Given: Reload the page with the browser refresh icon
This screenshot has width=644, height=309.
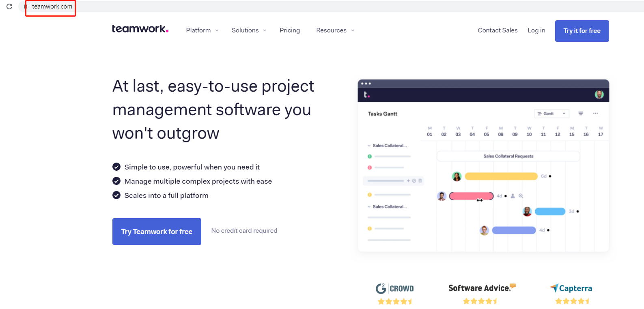Looking at the screenshot, I should 9,6.
